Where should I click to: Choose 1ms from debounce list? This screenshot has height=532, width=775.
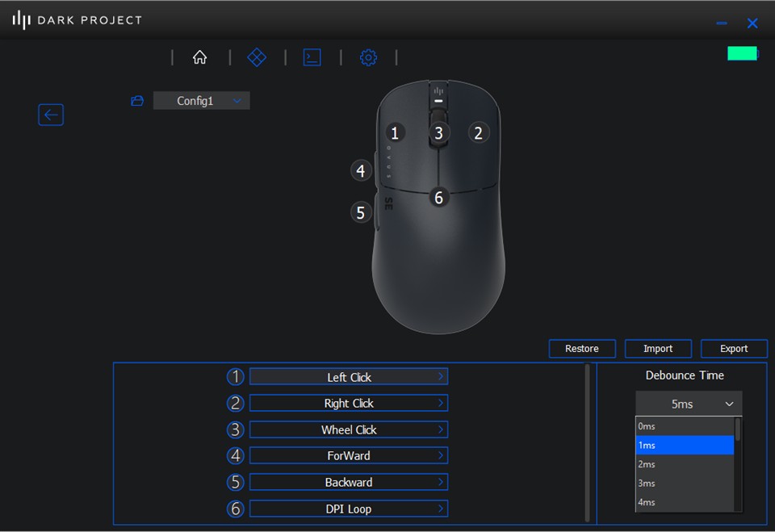click(684, 445)
